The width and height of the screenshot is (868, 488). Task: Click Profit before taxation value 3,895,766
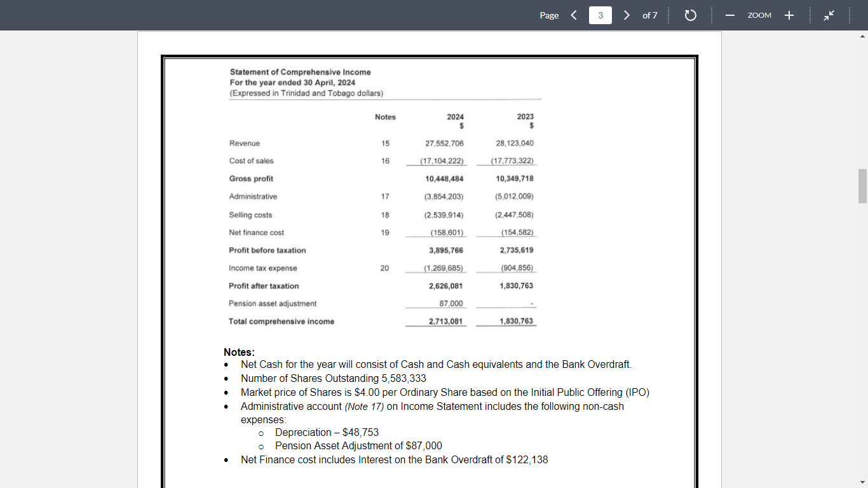tap(446, 250)
